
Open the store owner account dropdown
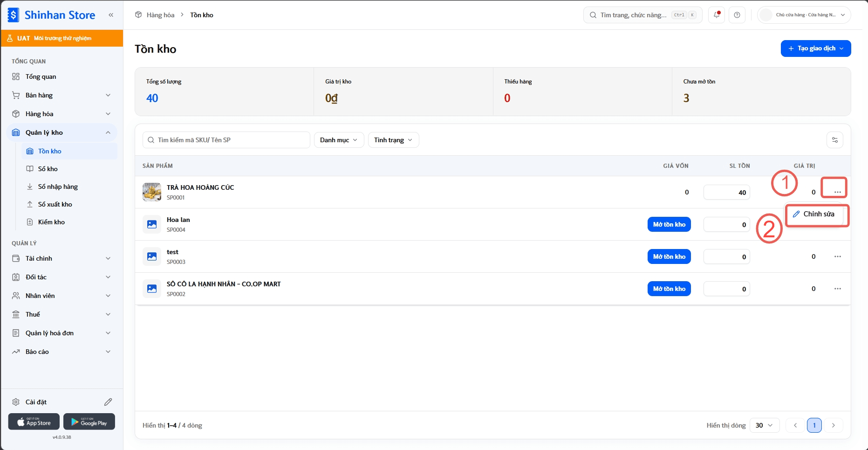pos(804,15)
